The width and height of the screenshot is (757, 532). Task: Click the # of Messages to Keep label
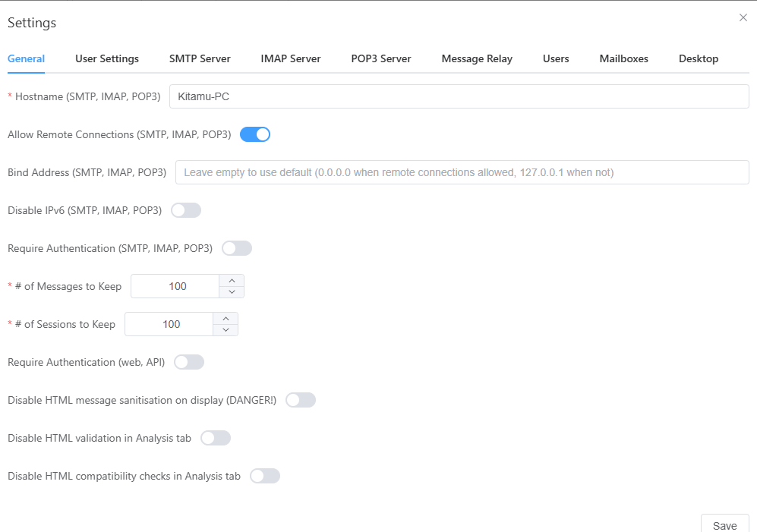coord(68,286)
